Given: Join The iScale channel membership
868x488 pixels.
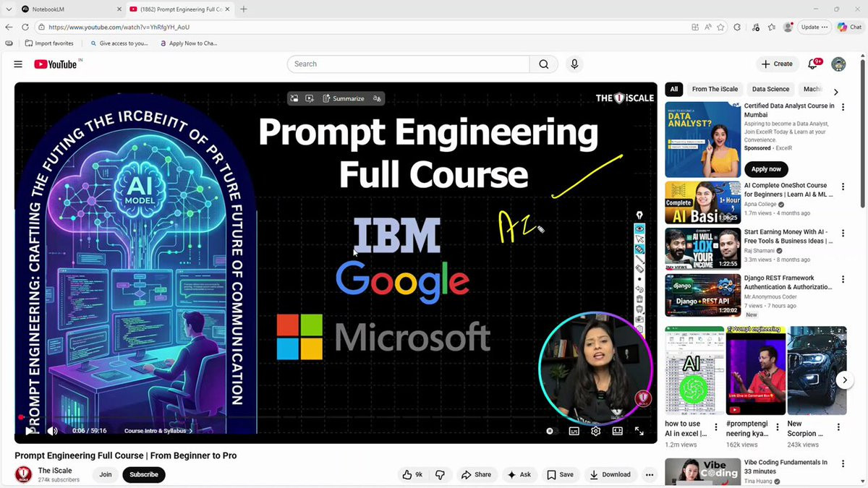Looking at the screenshot, I should pos(106,474).
